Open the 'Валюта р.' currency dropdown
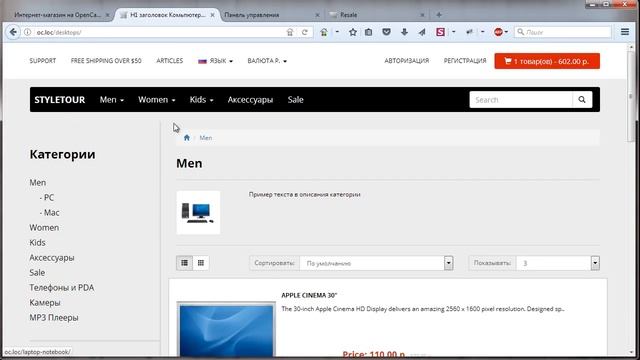This screenshot has width=640, height=360. point(267,61)
